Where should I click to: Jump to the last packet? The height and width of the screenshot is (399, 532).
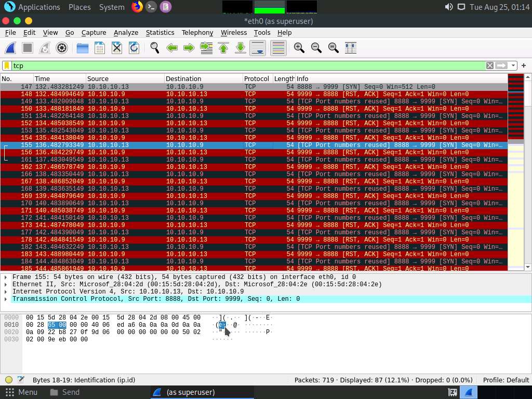pyautogui.click(x=241, y=48)
